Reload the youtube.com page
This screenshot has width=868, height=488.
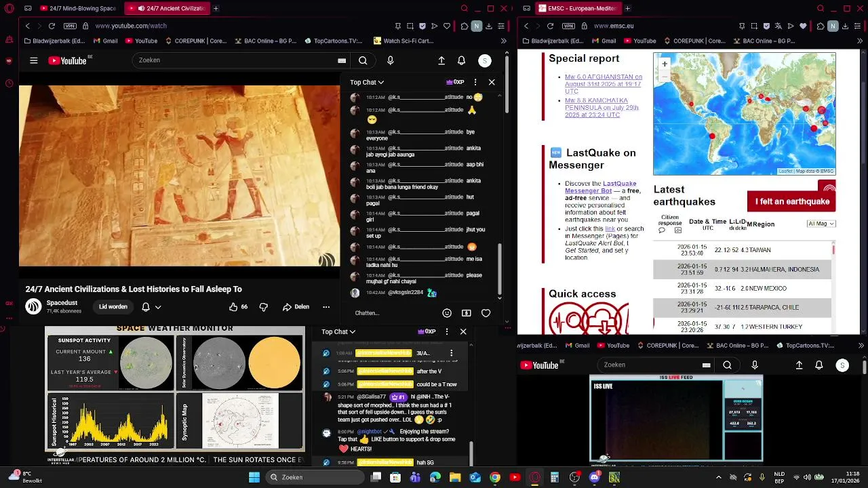tap(52, 26)
